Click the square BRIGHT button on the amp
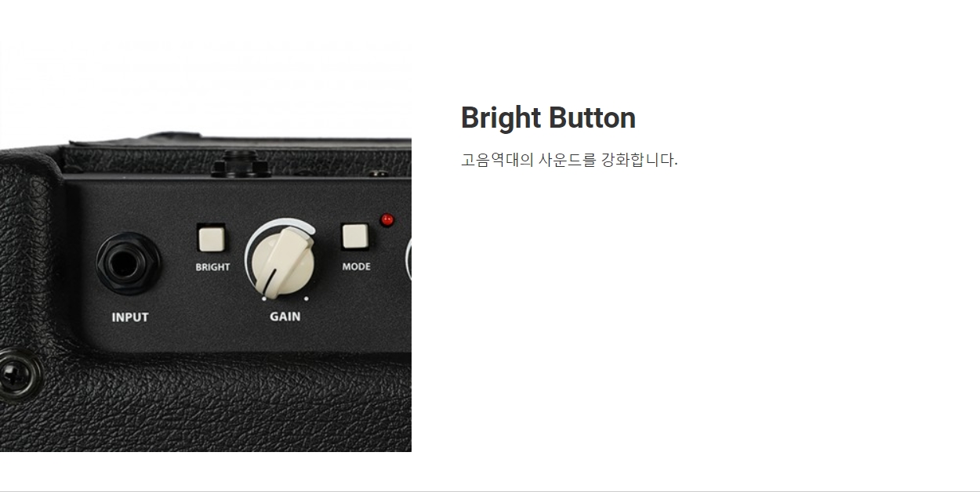 click(211, 238)
